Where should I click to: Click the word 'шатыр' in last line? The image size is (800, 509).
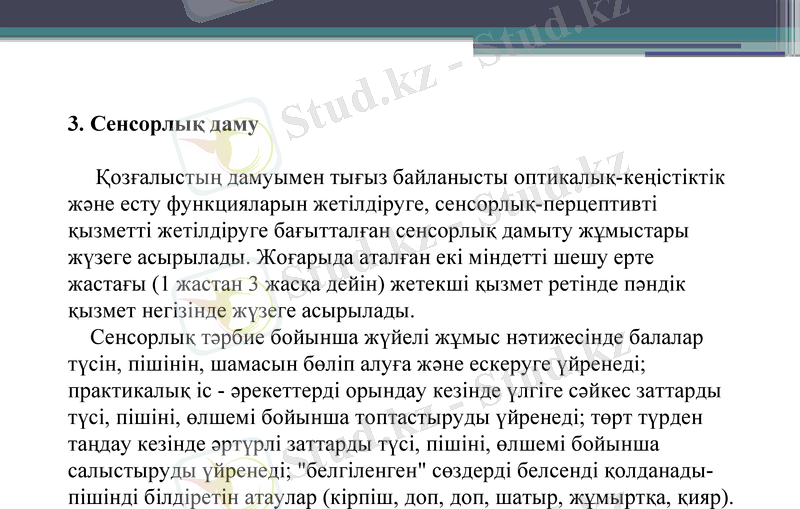pos(527,497)
